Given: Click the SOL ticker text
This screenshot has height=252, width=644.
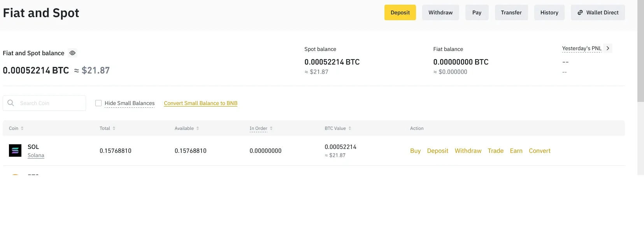Looking at the screenshot, I should tap(33, 147).
